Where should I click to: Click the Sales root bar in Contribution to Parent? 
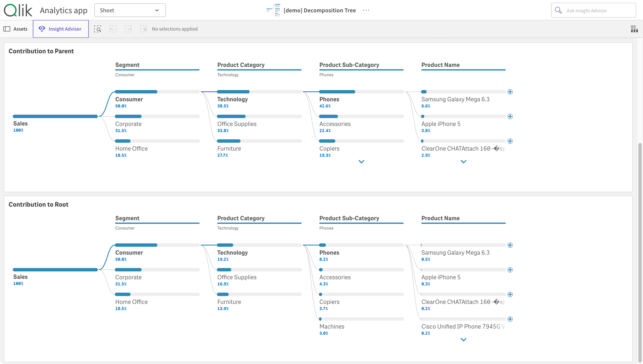(55, 117)
